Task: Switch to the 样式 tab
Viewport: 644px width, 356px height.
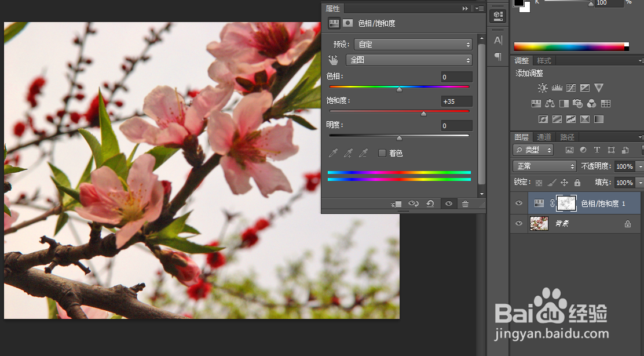Action: pos(544,61)
